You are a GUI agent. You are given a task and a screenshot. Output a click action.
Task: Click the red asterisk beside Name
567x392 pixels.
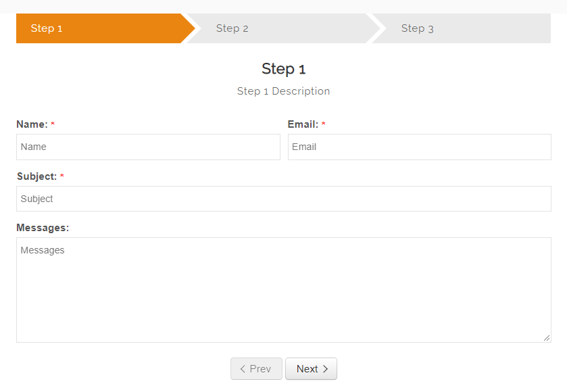point(53,125)
